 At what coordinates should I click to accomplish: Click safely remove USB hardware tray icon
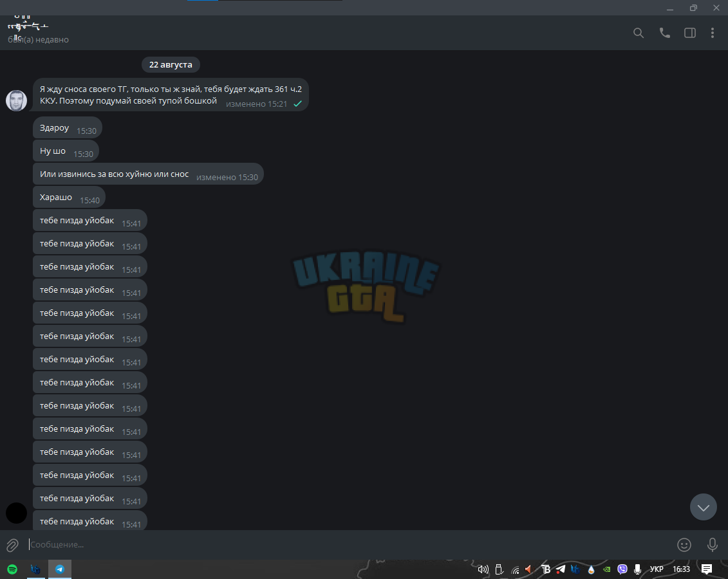pyautogui.click(x=499, y=569)
